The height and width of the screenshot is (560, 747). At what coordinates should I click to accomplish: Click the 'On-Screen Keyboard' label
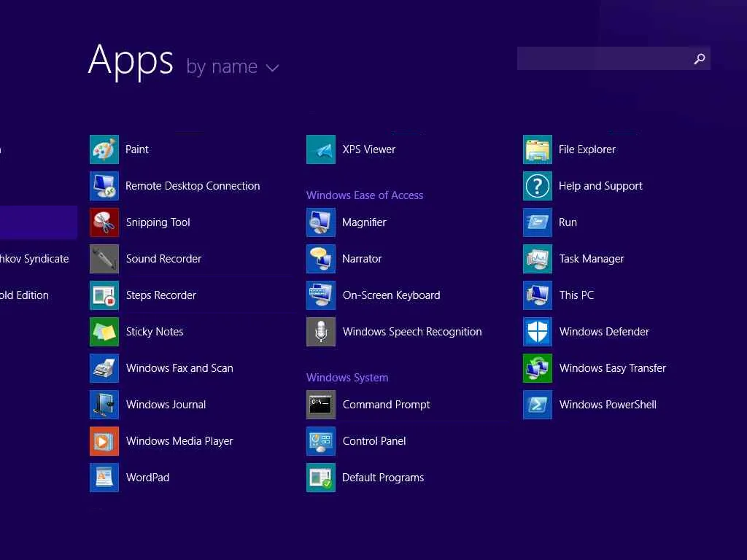pos(391,295)
